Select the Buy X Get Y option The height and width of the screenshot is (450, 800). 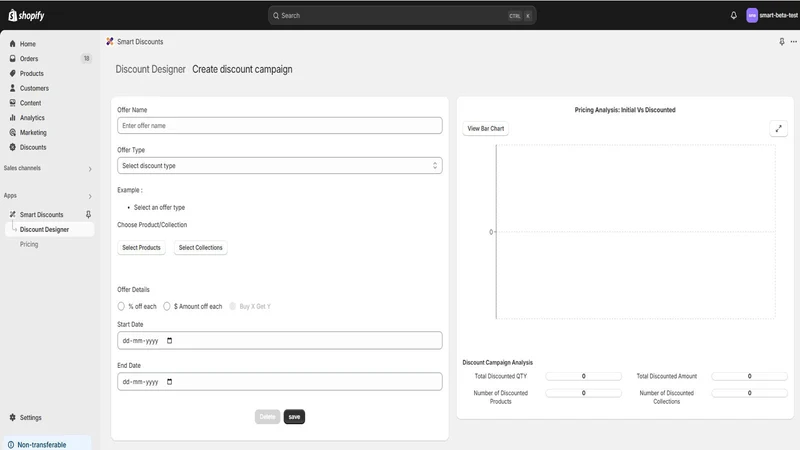233,307
